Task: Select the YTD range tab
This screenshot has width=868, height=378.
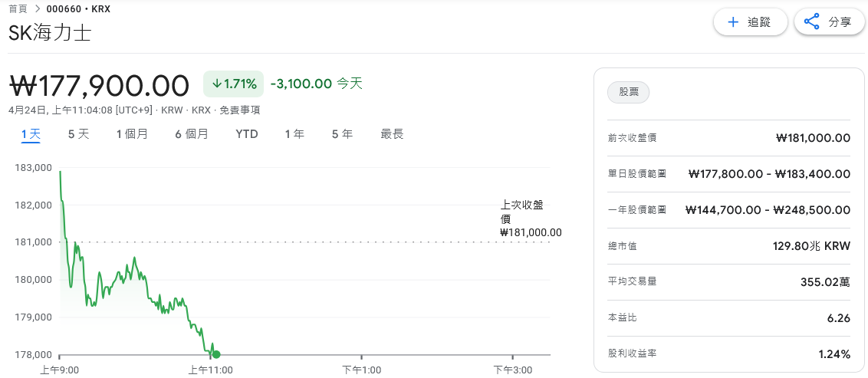Action: [247, 134]
